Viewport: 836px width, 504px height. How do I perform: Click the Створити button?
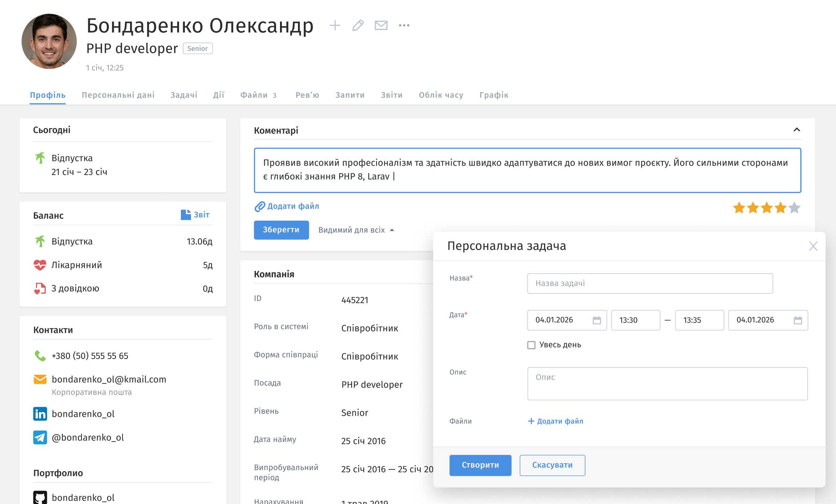tap(480, 465)
